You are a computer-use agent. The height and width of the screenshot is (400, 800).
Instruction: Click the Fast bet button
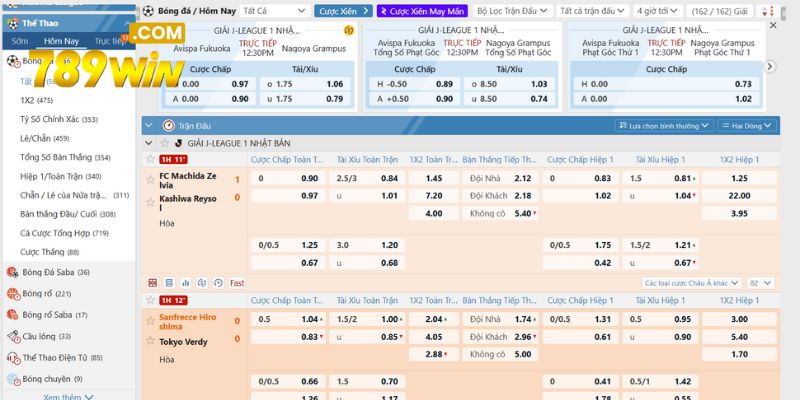(237, 283)
